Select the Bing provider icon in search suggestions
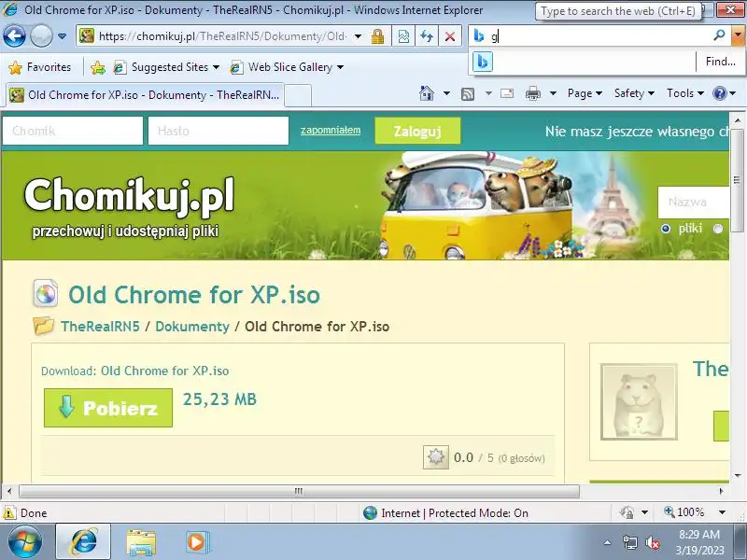This screenshot has height=560, width=747. pyautogui.click(x=483, y=62)
